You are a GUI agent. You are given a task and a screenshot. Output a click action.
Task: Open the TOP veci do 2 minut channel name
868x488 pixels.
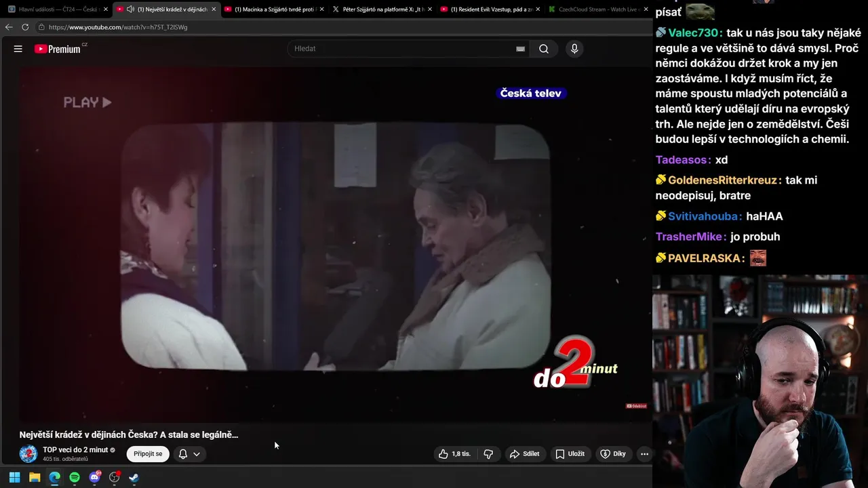[x=75, y=450]
